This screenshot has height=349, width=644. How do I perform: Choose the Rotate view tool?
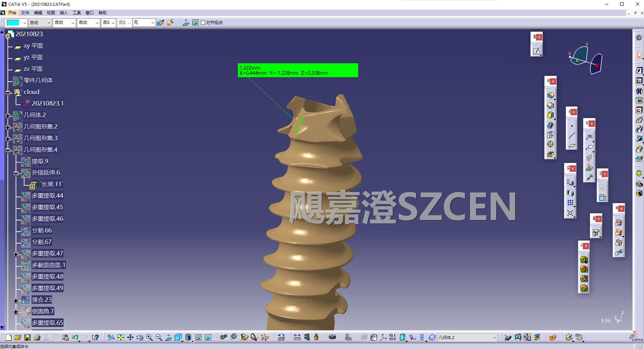(140, 337)
